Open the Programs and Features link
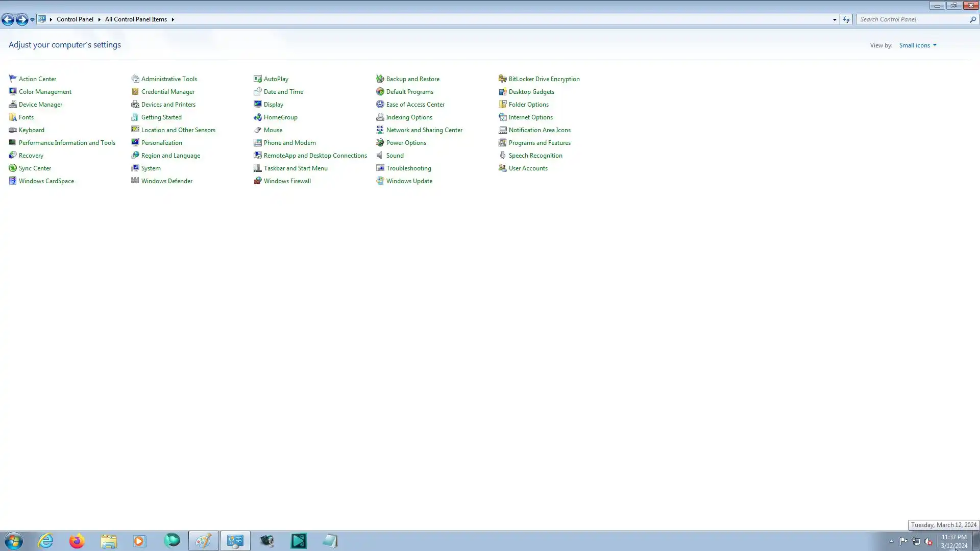Viewport: 980px width, 551px height. (x=540, y=143)
